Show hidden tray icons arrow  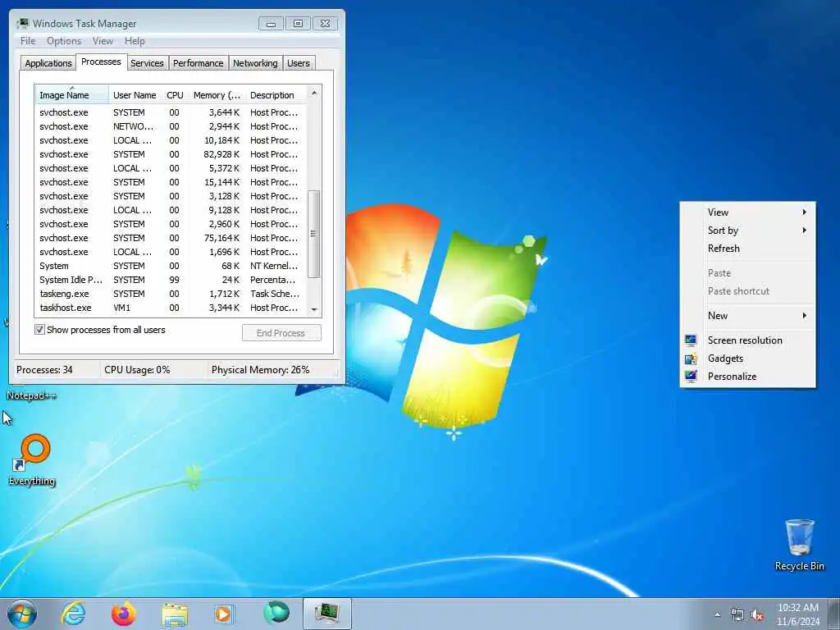[x=717, y=614]
